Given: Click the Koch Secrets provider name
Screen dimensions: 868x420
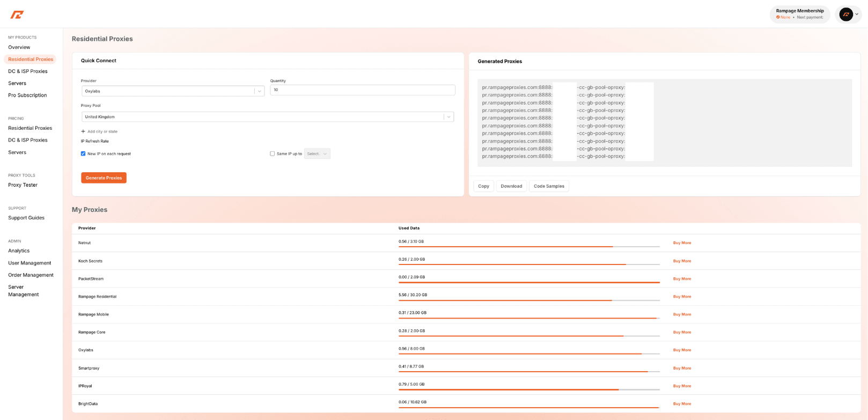Looking at the screenshot, I should pyautogui.click(x=90, y=261).
